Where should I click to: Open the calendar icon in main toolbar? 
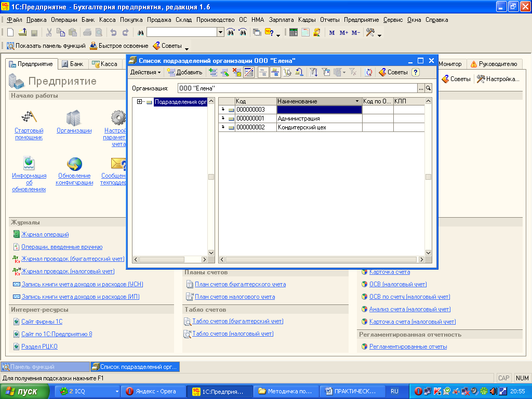tap(305, 33)
